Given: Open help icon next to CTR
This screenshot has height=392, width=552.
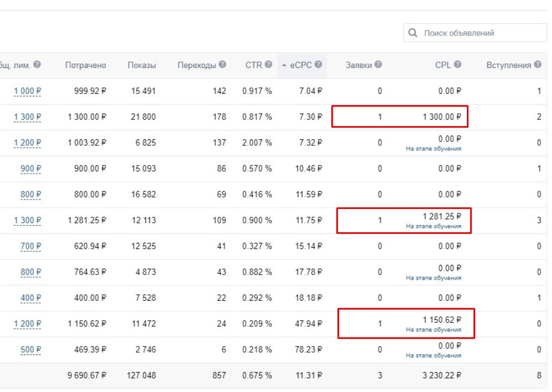Looking at the screenshot, I should click(x=268, y=64).
